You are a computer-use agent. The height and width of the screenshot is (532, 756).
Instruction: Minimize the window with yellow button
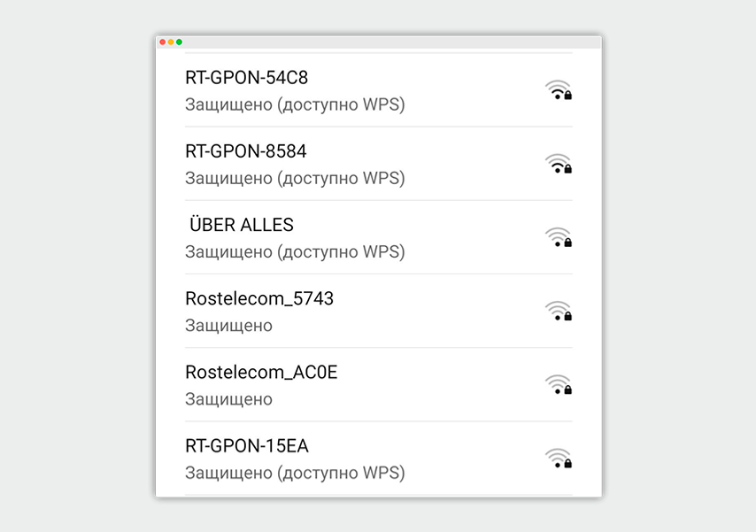(x=171, y=42)
